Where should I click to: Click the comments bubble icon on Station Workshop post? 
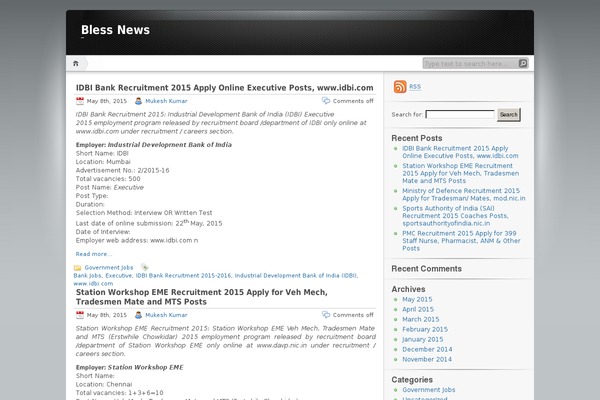click(x=326, y=315)
